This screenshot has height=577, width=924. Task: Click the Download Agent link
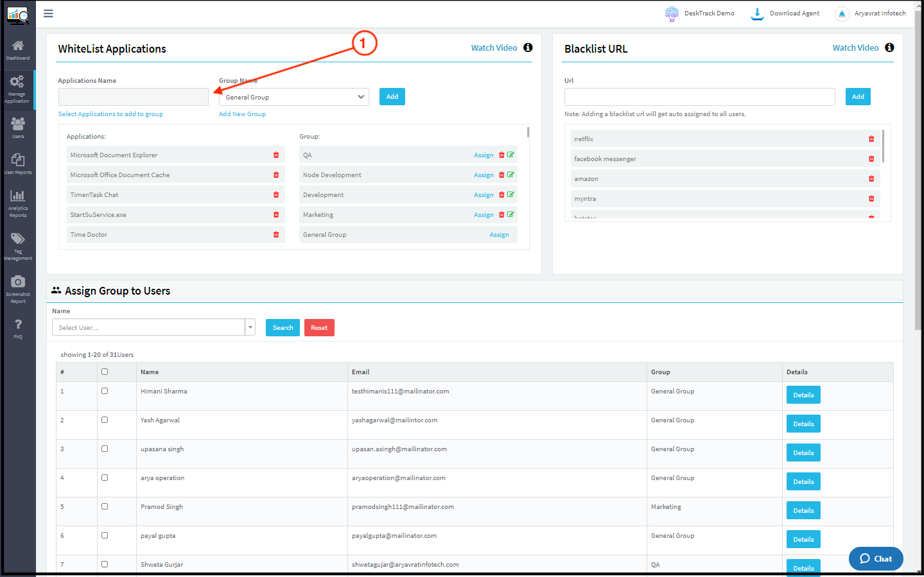coord(794,13)
